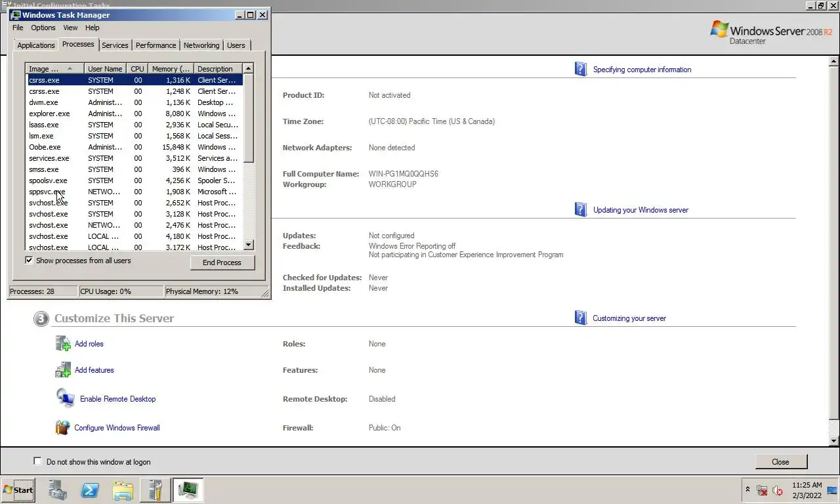The height and width of the screenshot is (504, 840).
Task: Check Do not show this window at logon
Action: click(x=37, y=461)
